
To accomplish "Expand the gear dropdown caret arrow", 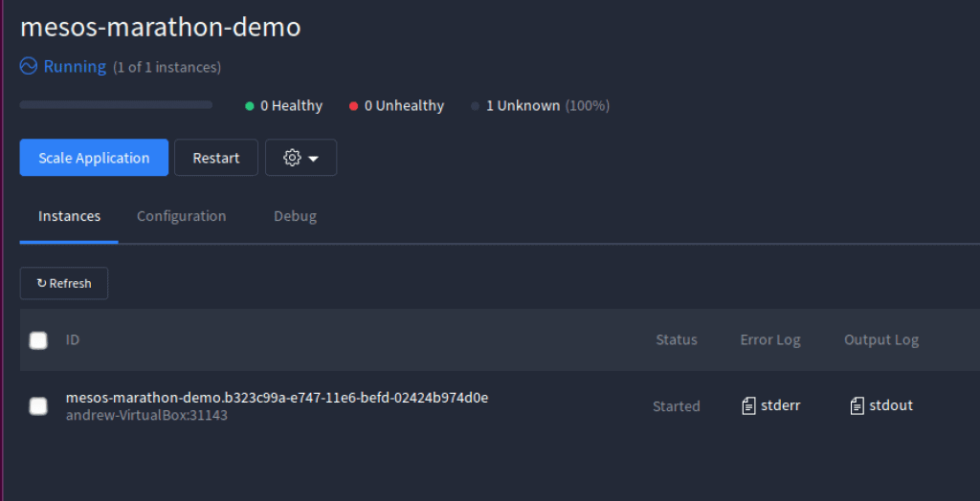I will [314, 159].
